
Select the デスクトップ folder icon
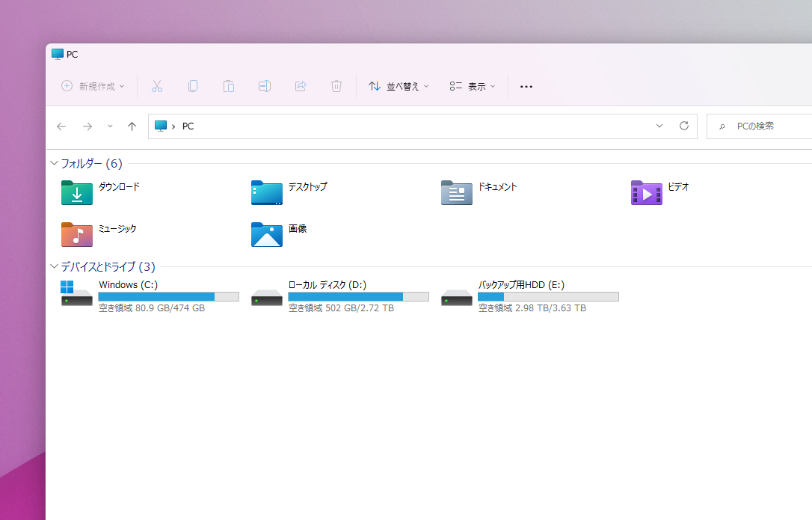pyautogui.click(x=267, y=193)
